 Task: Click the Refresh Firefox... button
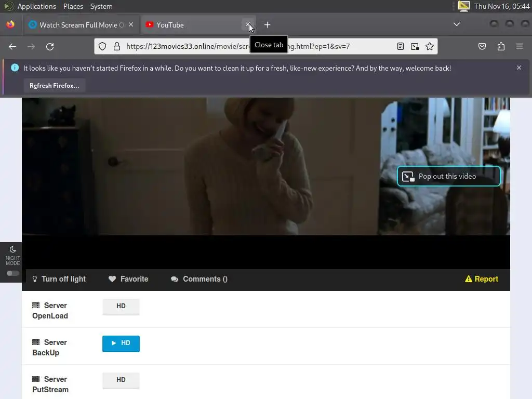pyautogui.click(x=54, y=86)
